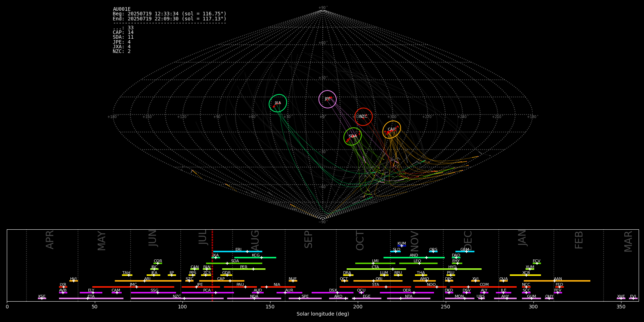Click the 'Solar longitude (deg)' axis label

pyautogui.click(x=323, y=314)
